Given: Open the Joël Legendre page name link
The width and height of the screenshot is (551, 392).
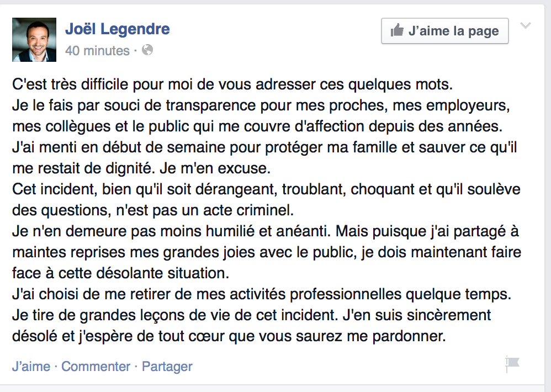Looking at the screenshot, I should (118, 29).
